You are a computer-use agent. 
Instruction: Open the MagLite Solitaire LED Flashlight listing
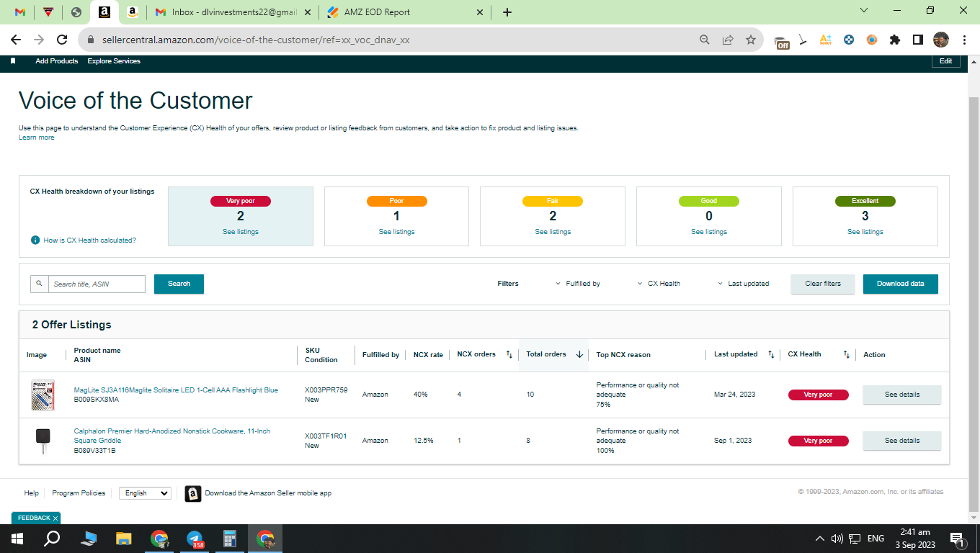[176, 390]
